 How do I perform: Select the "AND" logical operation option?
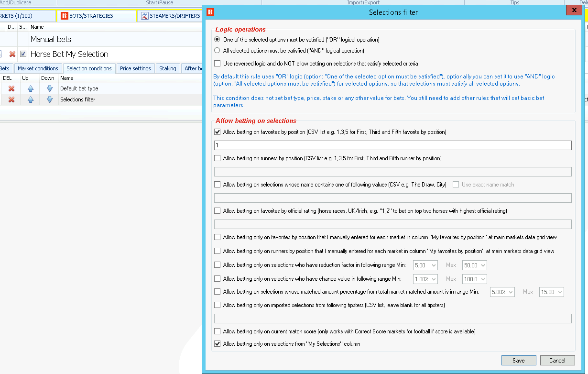tap(218, 51)
